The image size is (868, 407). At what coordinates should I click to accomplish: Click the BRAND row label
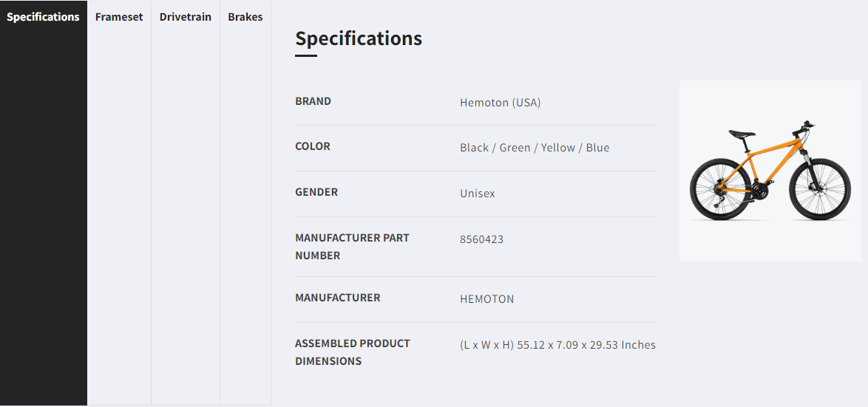point(313,101)
